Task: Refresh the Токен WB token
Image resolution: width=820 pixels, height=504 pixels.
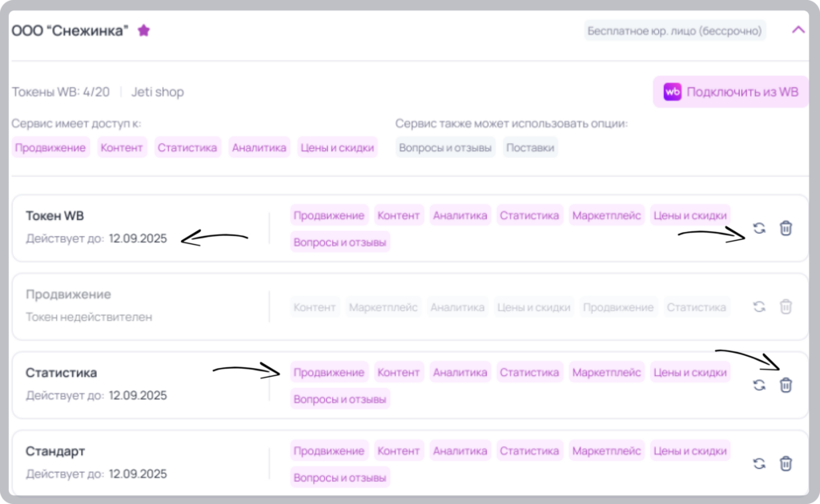Action: (x=759, y=228)
